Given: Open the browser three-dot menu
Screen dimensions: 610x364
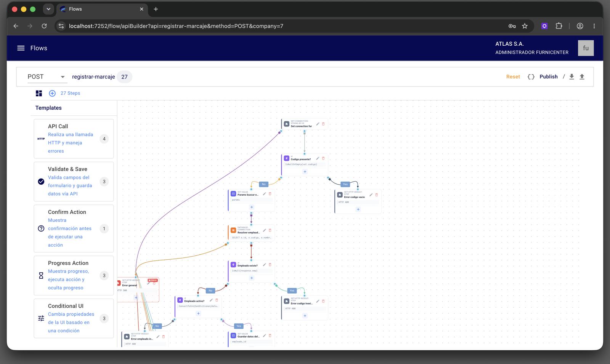Looking at the screenshot, I should pyautogui.click(x=594, y=26).
